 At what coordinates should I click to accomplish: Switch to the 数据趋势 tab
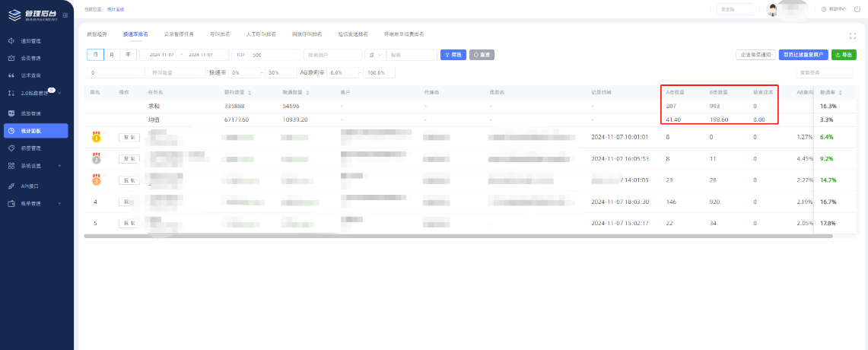click(x=97, y=35)
